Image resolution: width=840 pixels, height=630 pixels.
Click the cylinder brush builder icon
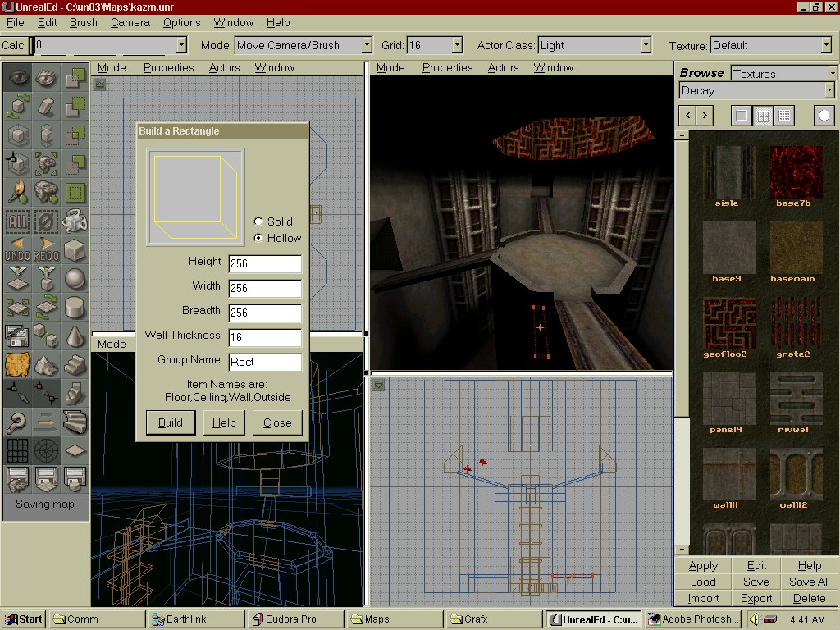pyautogui.click(x=75, y=307)
